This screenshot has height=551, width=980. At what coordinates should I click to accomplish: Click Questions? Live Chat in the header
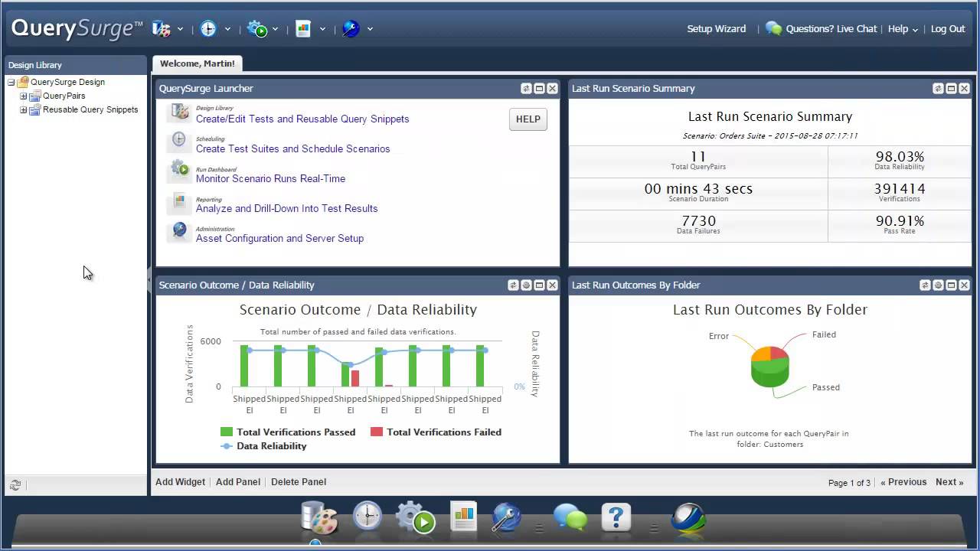click(x=831, y=29)
